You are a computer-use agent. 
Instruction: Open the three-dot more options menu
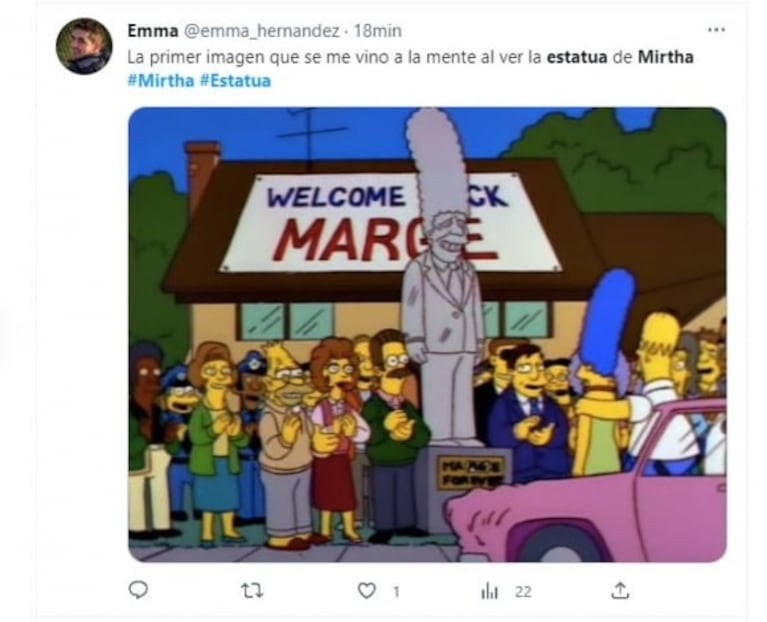[717, 30]
